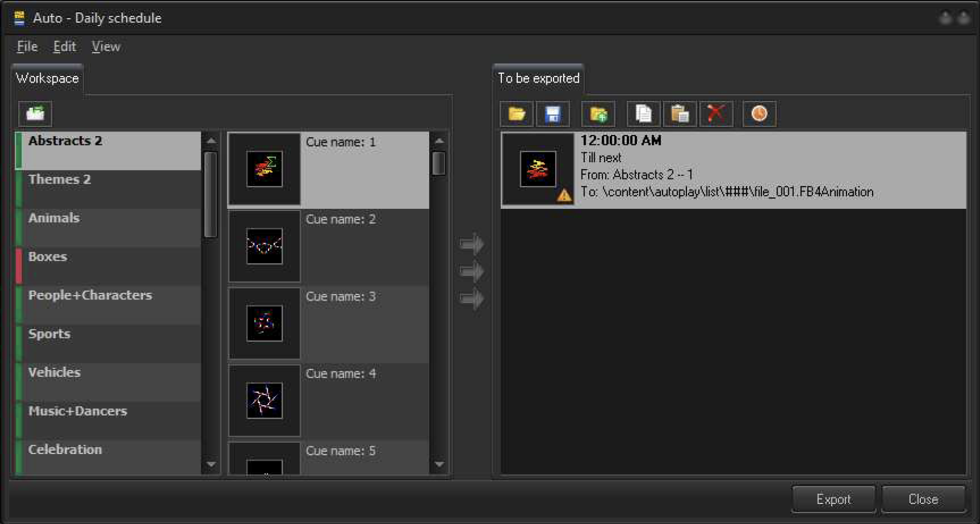Click the app icon in title bar
This screenshot has height=524, width=980.
[20, 18]
